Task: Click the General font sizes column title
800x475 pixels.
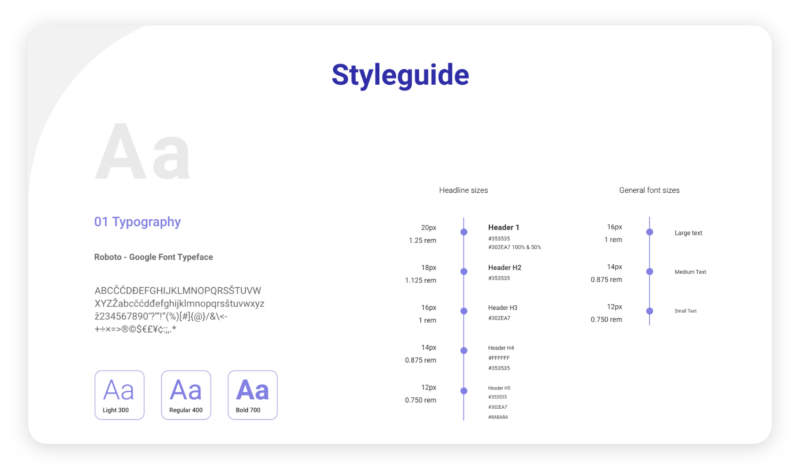Action: pos(649,190)
